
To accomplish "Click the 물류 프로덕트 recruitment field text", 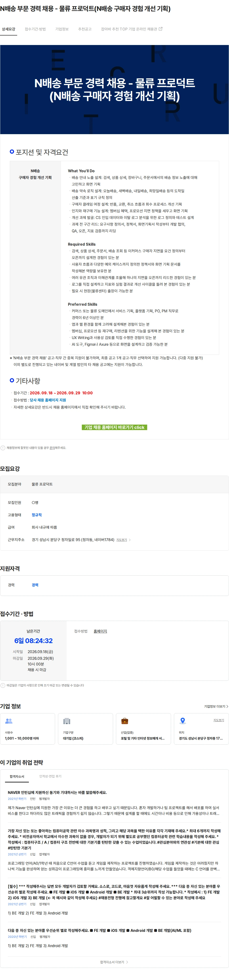I will (42, 484).
